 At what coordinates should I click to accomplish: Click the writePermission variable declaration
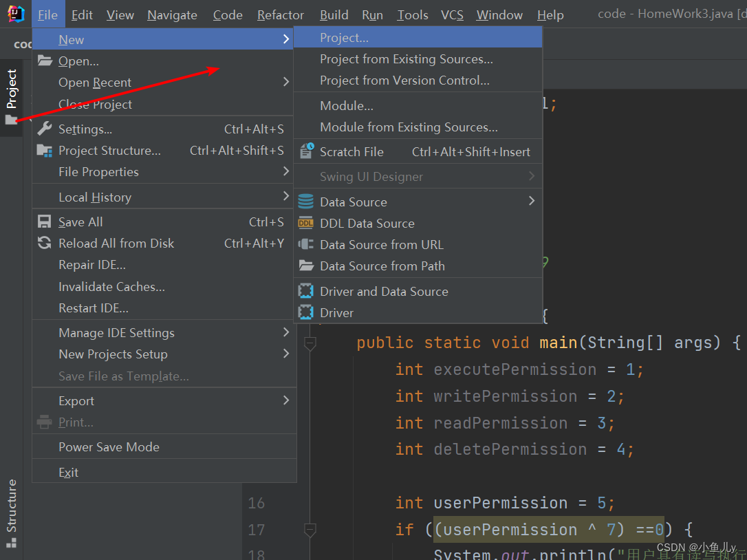pos(505,396)
